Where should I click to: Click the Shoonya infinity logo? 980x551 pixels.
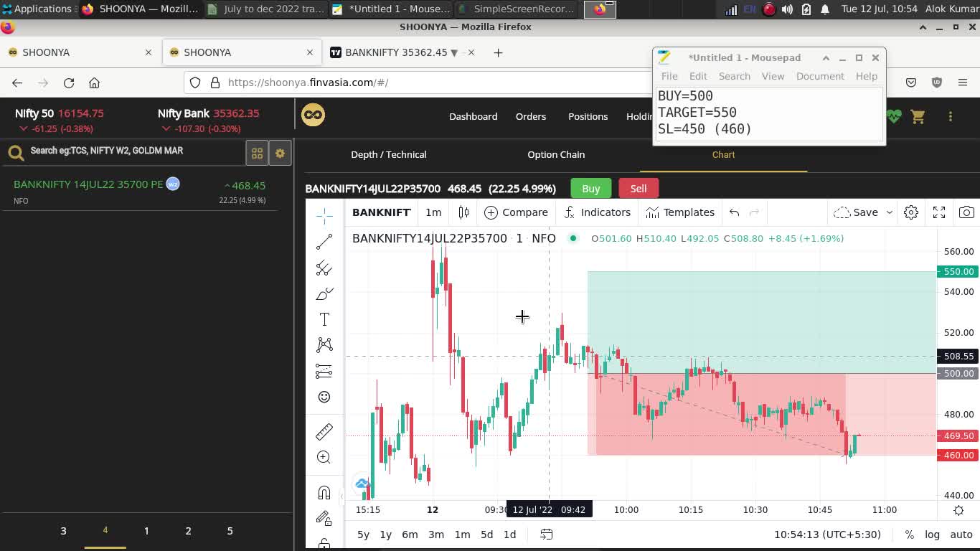click(x=313, y=115)
